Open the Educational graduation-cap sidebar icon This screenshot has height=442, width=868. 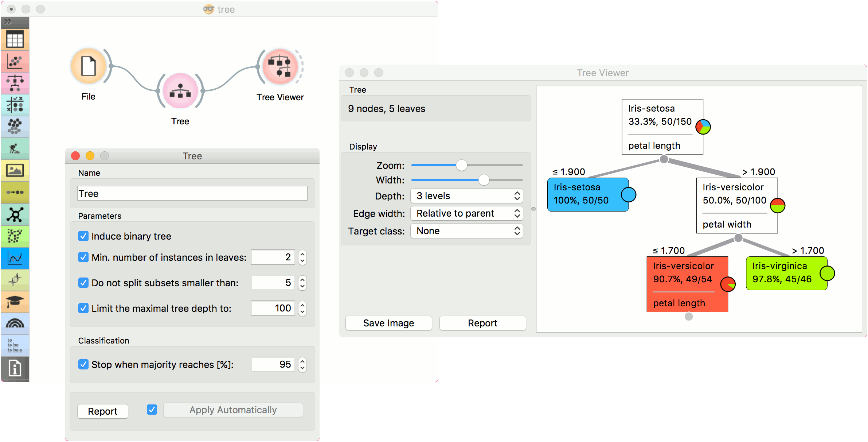[15, 302]
